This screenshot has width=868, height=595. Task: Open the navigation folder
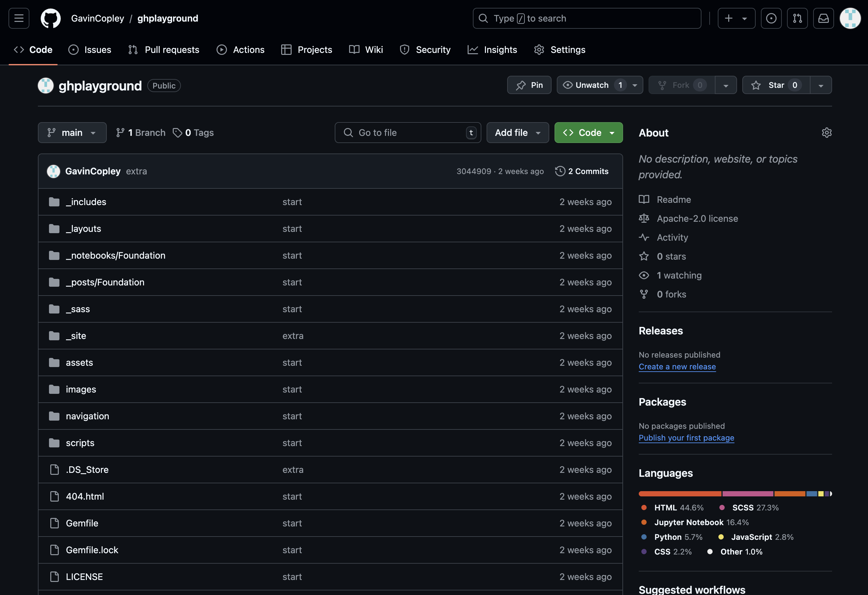88,416
